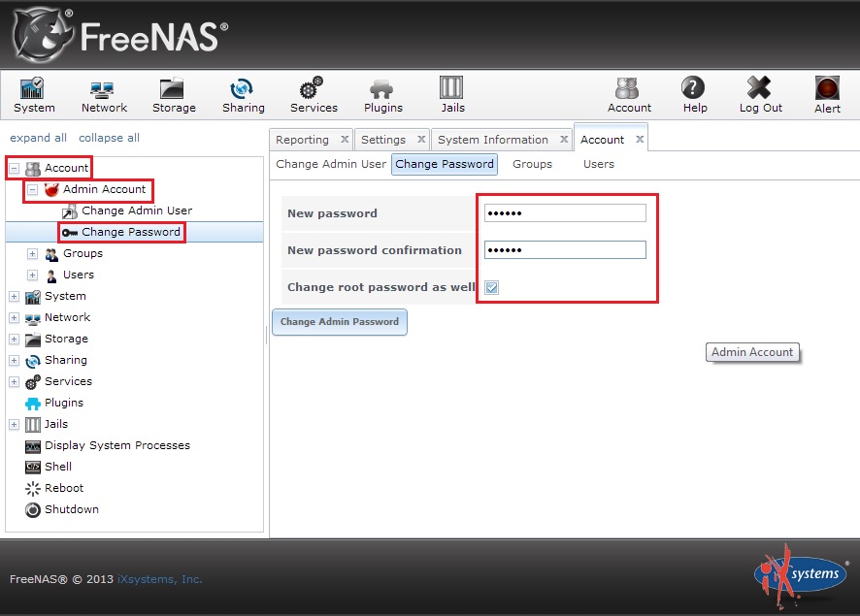This screenshot has width=860, height=616.
Task: Click the Admin Account tooltip label
Action: pos(752,352)
